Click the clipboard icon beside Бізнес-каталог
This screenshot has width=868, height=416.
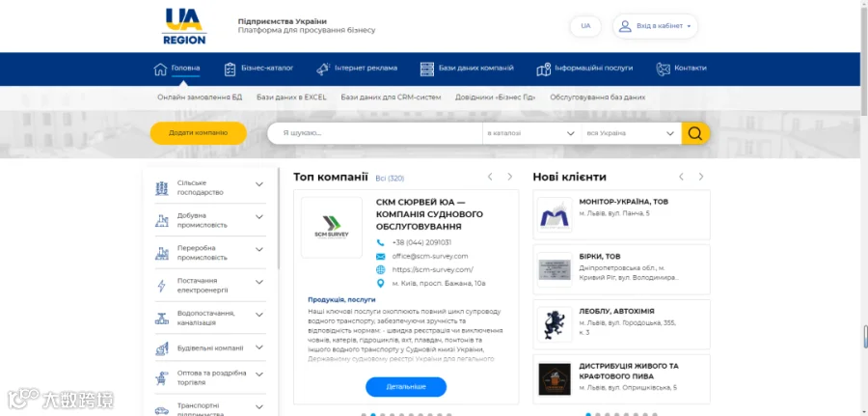tap(230, 69)
